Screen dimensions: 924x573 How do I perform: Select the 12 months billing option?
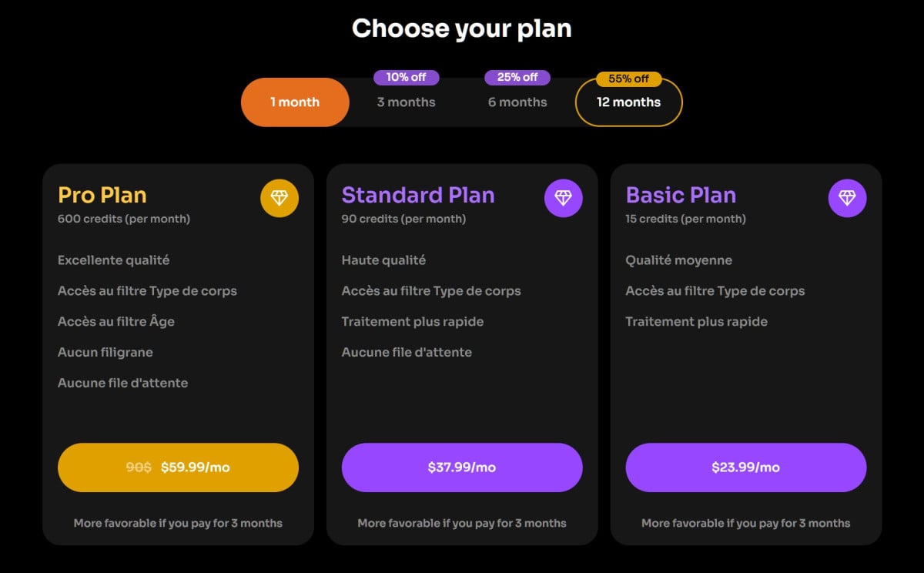click(628, 102)
